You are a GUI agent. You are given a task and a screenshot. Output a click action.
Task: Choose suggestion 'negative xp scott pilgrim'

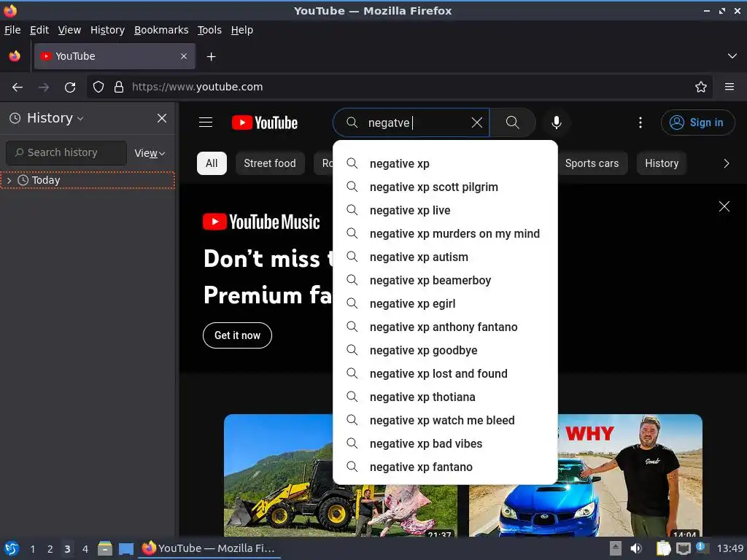(x=445, y=187)
